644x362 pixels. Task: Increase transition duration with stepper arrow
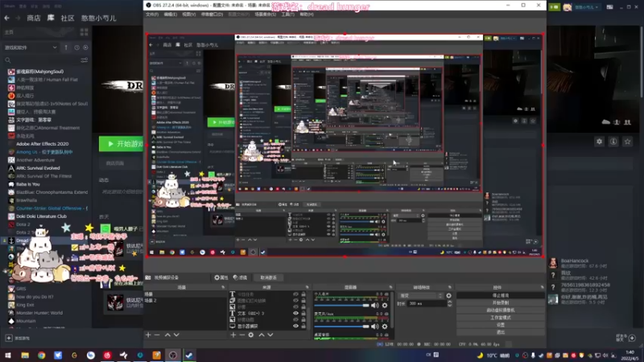pos(450,302)
